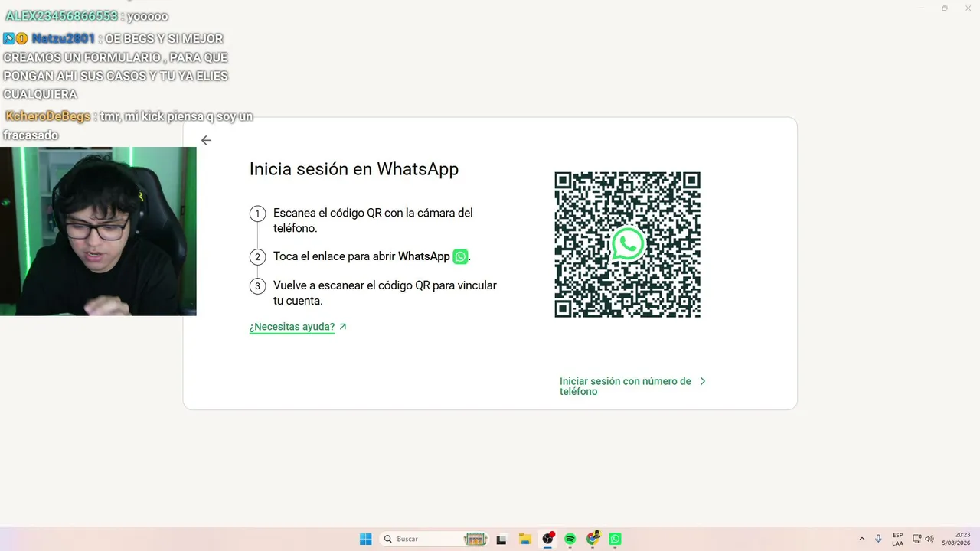Viewport: 980px width, 551px height.
Task: Click WhatsApp logo inside the QR code
Action: point(627,244)
